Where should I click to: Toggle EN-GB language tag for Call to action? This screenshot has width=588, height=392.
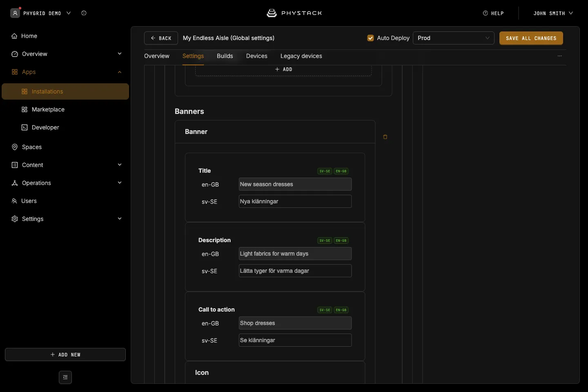[x=341, y=310]
